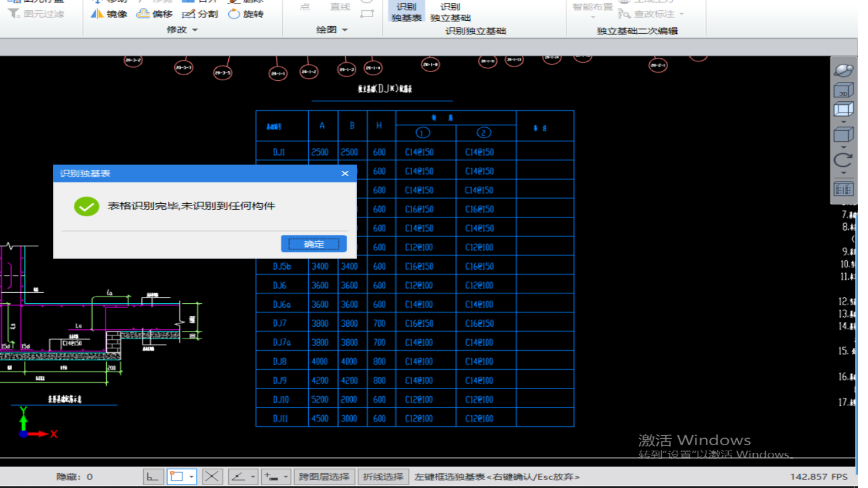Select the 分割 split tool
The image size is (868, 488).
(200, 14)
